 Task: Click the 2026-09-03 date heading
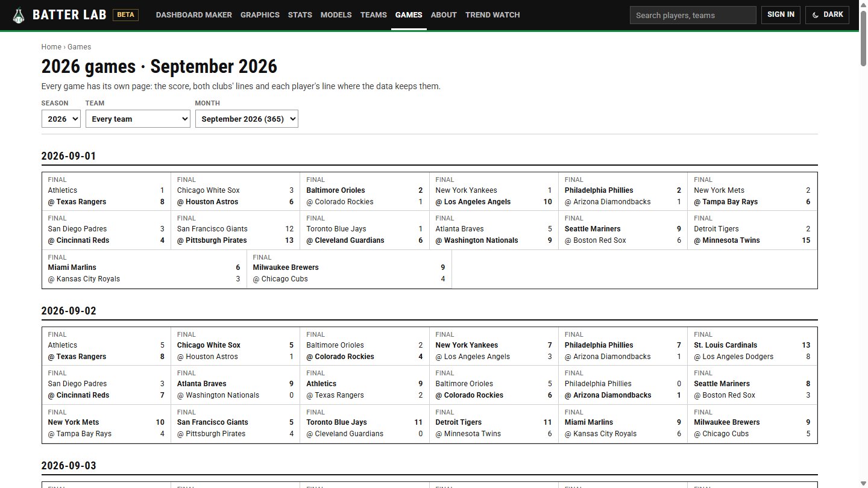[69, 466]
